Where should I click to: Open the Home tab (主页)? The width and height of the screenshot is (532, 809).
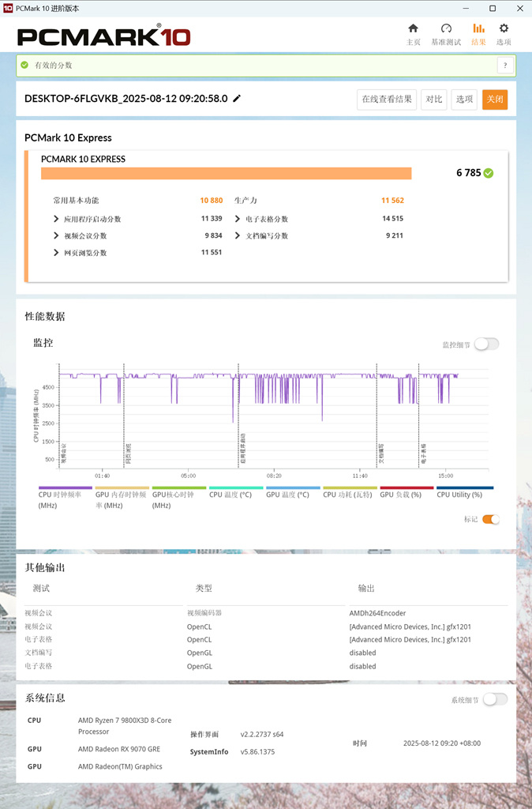pos(413,35)
